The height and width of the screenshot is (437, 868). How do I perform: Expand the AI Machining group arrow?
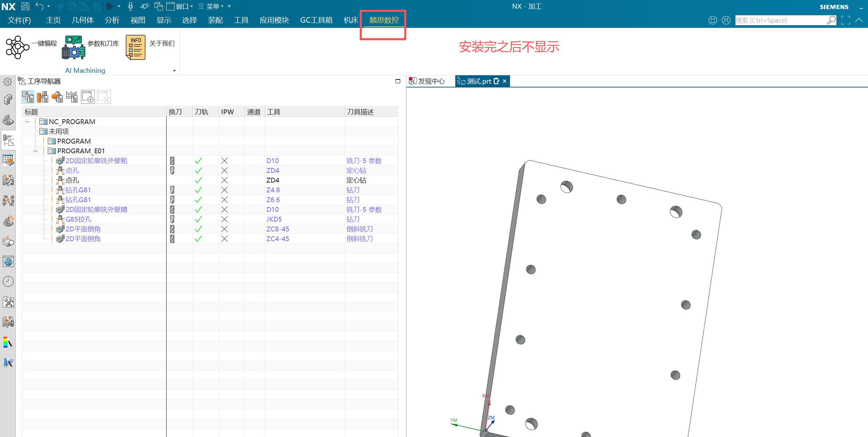[x=174, y=71]
